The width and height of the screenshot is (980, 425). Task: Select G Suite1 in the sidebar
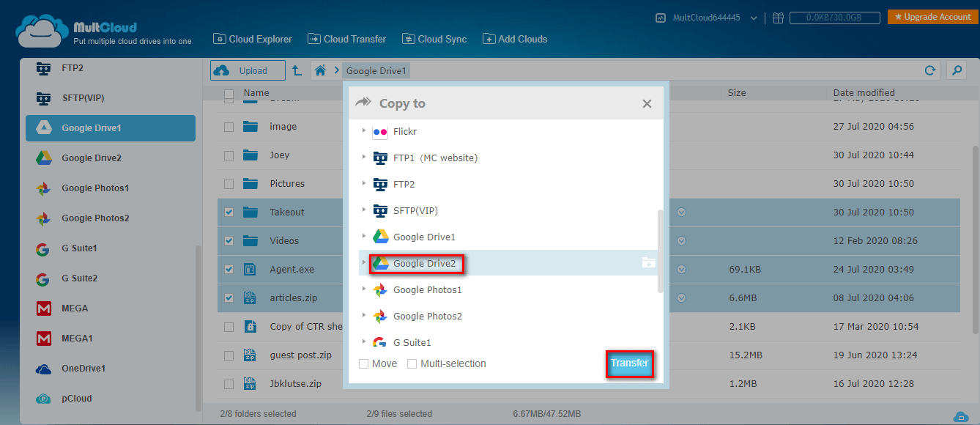(111, 248)
